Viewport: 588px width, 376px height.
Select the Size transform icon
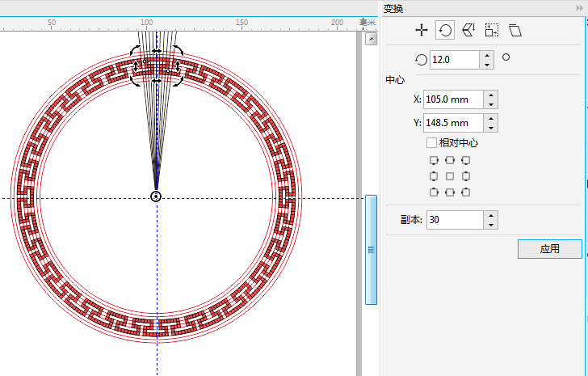point(491,31)
